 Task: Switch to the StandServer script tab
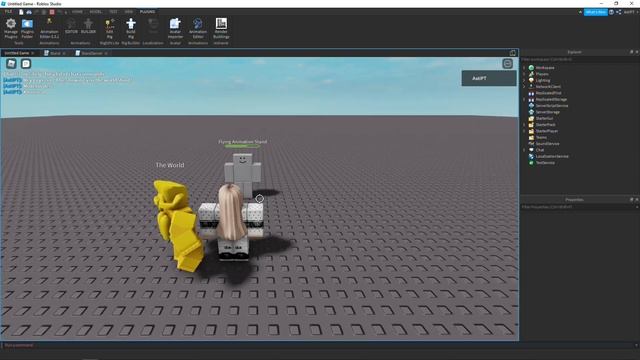[x=92, y=53]
